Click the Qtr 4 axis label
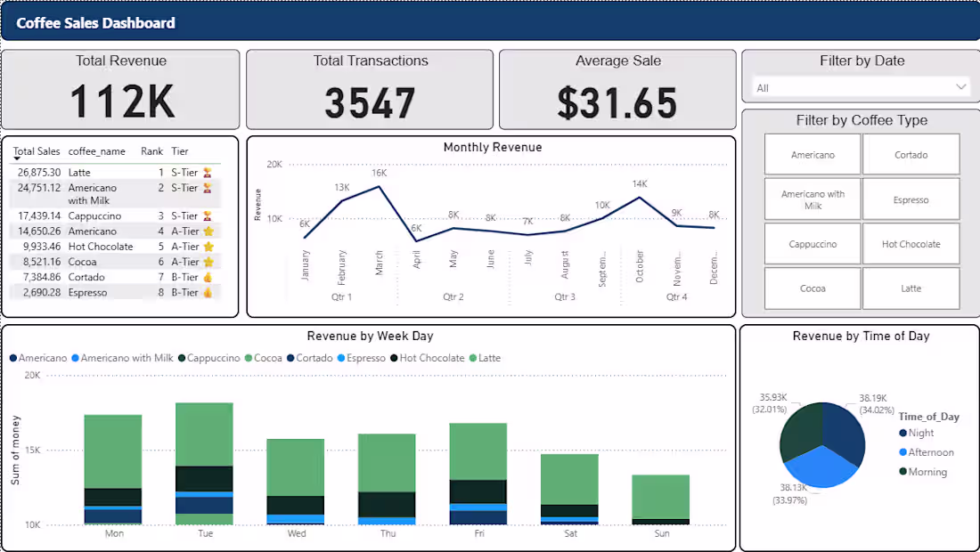 676,296
